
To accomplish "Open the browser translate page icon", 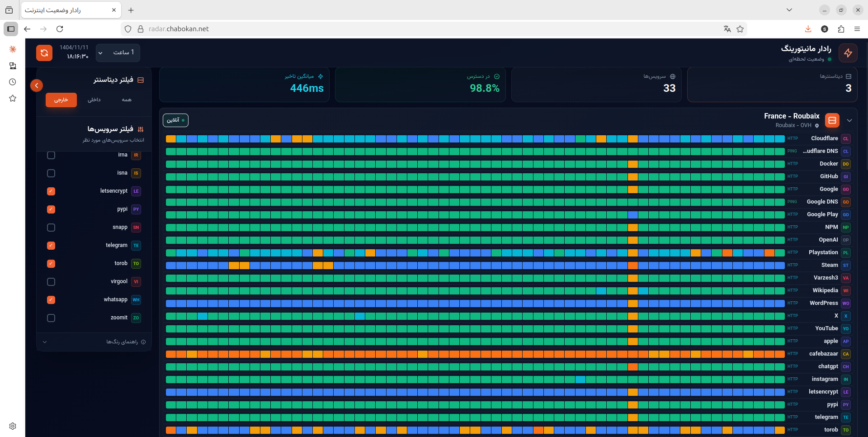I will (727, 29).
